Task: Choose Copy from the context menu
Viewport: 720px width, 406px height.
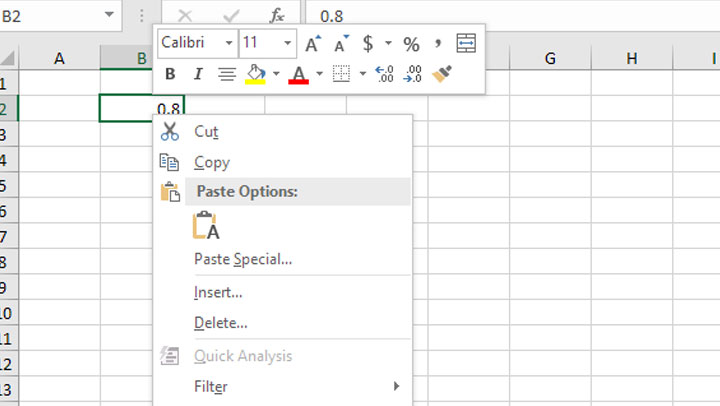Action: (211, 162)
